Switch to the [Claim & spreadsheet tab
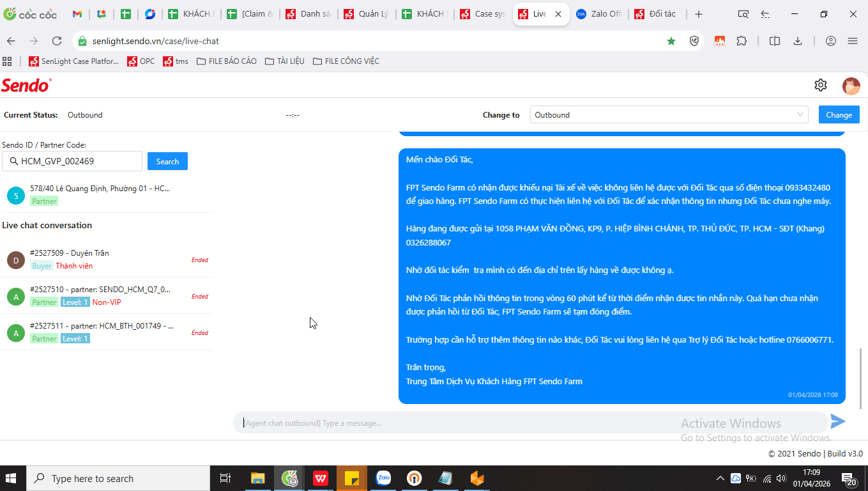The width and height of the screenshot is (868, 491). point(249,14)
